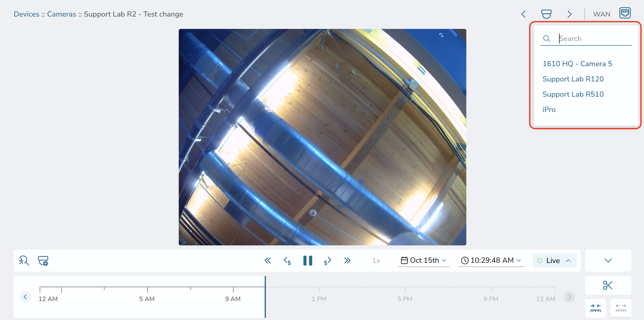
Task: Add another camera to the view
Action: click(43, 260)
